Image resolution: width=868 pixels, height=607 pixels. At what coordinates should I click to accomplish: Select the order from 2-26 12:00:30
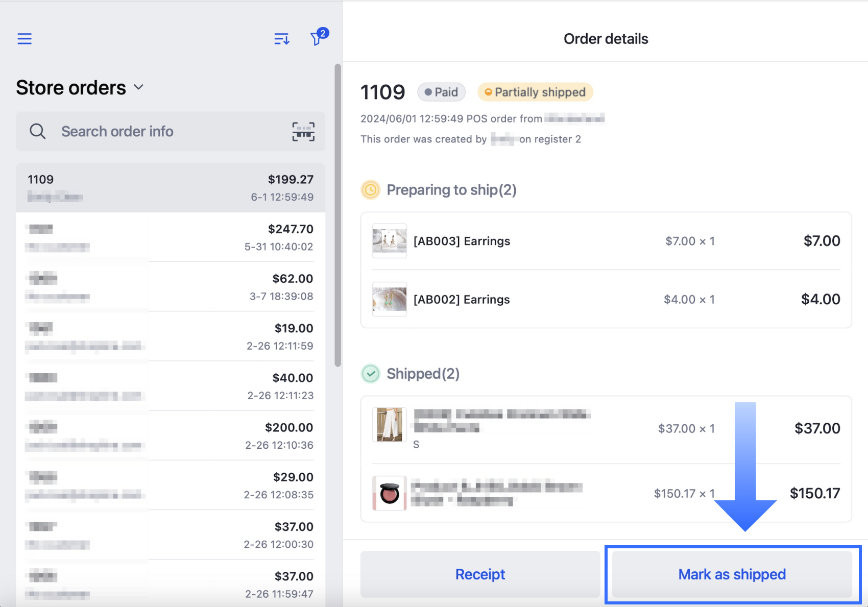pos(171,535)
